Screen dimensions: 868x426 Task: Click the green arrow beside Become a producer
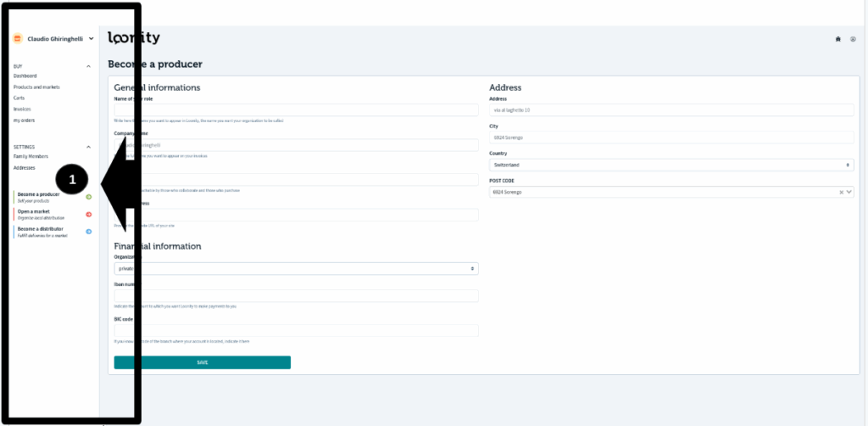point(89,197)
